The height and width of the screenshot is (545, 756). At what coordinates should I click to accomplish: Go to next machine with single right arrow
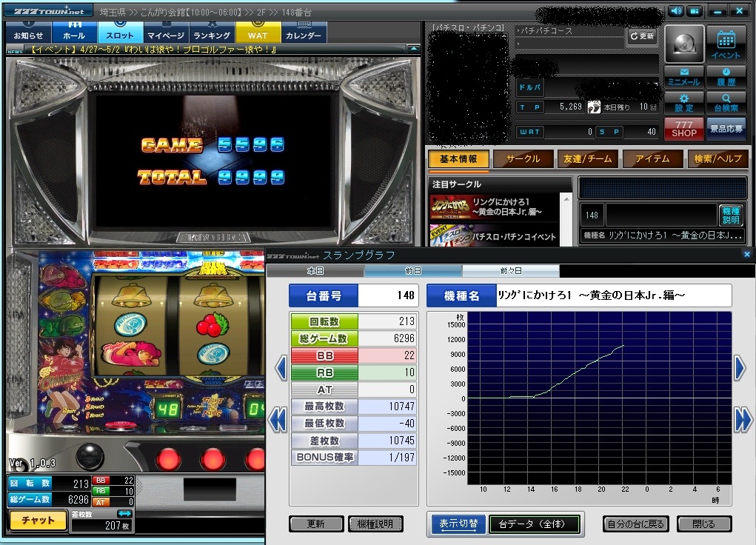coord(740,369)
